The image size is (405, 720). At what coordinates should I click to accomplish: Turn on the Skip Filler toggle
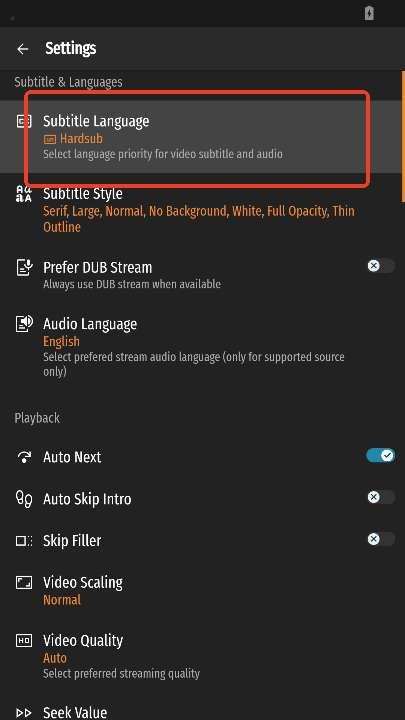coord(381,539)
